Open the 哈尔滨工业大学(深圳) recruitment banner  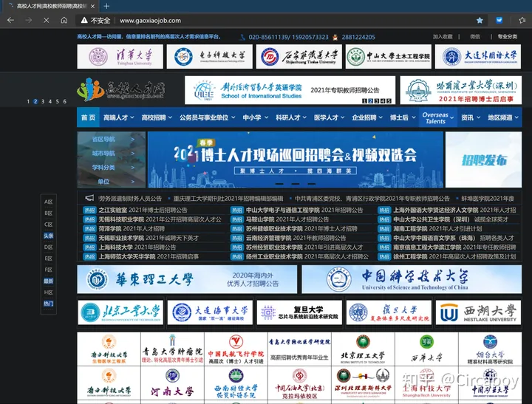(x=461, y=90)
